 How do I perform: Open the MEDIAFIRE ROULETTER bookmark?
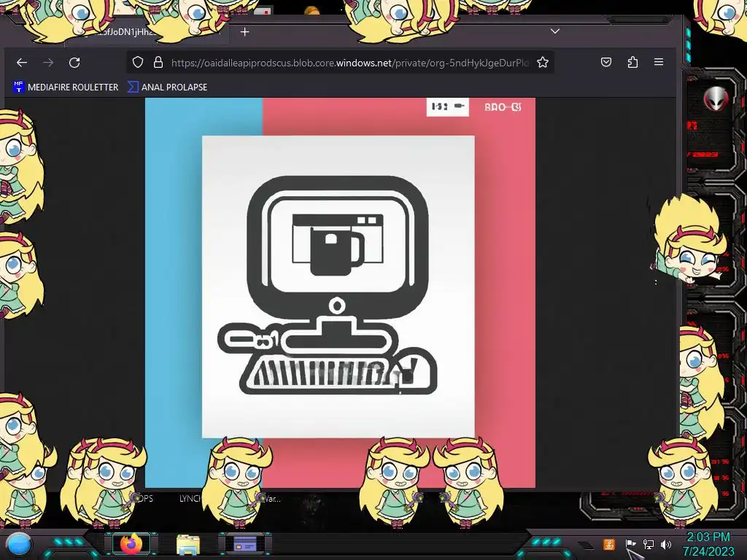(x=66, y=87)
